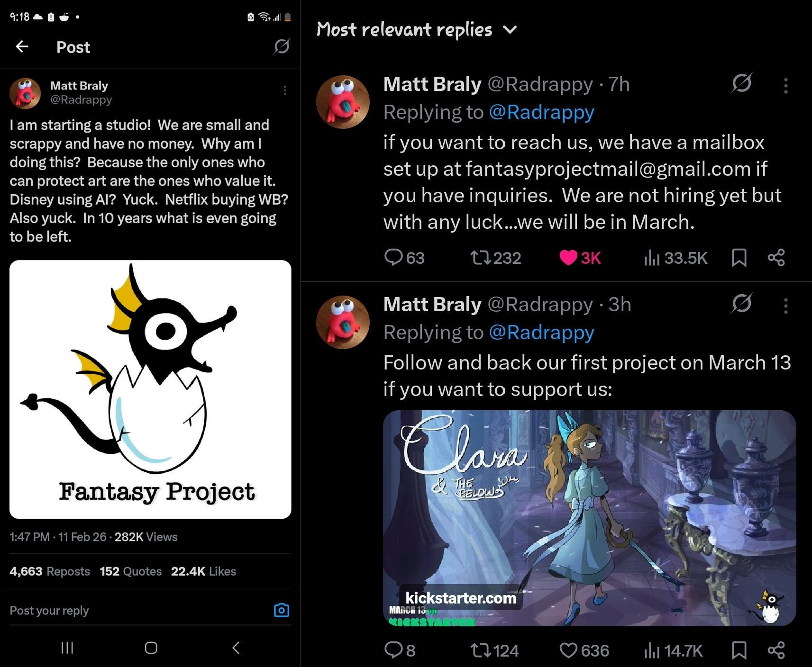812x667 pixels.
Task: Tap the Grok icon in Post header
Action: [x=282, y=46]
